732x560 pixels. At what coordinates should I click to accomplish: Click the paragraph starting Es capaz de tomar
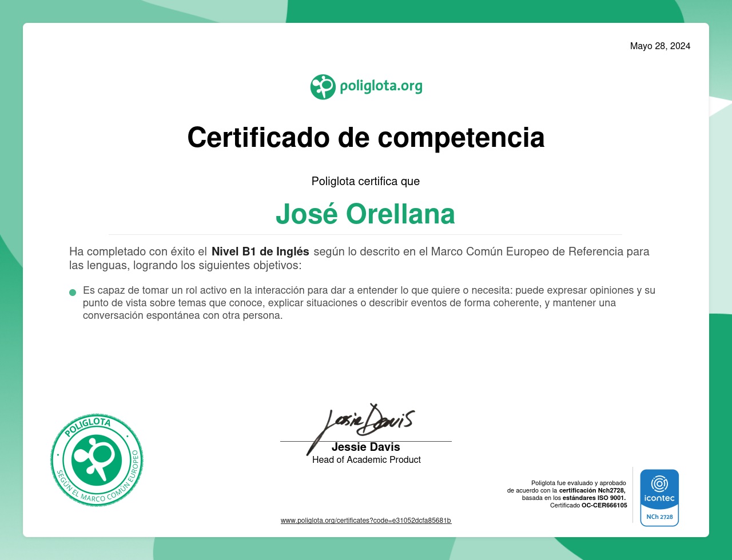pyautogui.click(x=369, y=303)
